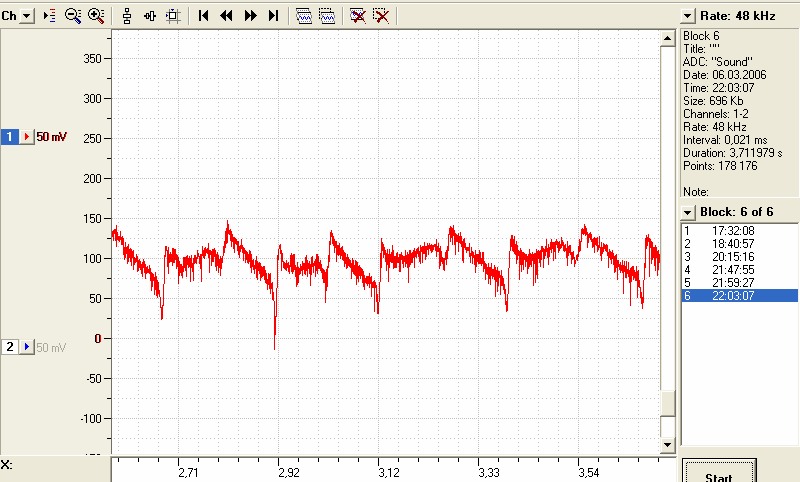Click the solid waveform windows icon

pyautogui.click(x=304, y=16)
